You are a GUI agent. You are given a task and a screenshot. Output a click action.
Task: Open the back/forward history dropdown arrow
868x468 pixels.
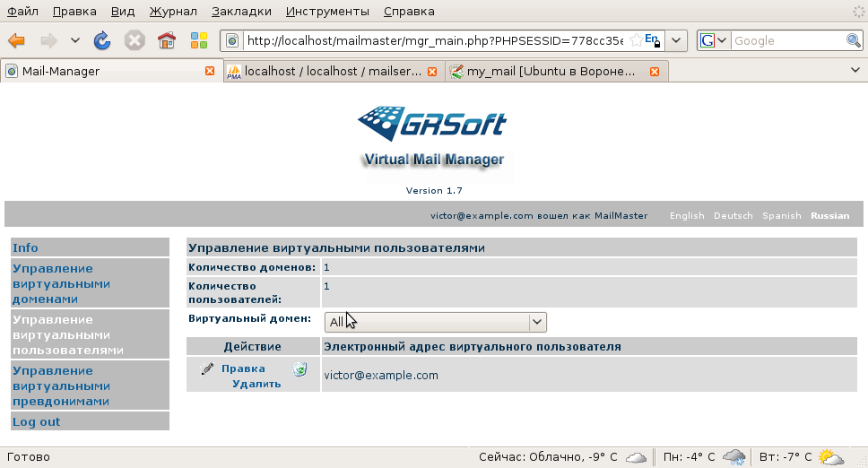75,40
